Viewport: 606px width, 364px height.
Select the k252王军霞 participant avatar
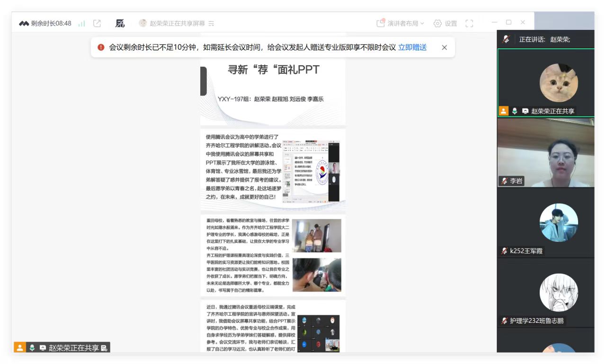559,223
